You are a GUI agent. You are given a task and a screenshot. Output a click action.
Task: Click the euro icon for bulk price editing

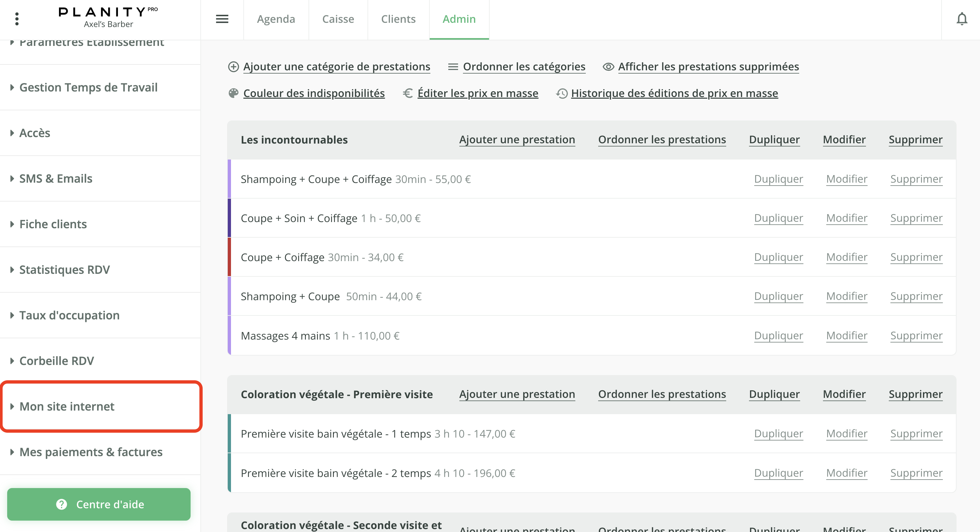(408, 93)
